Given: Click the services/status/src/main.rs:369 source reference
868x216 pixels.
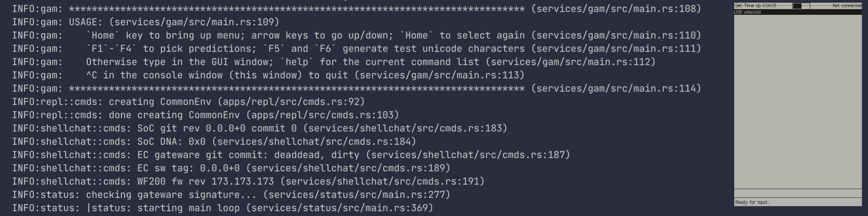Looking at the screenshot, I should [x=339, y=208].
